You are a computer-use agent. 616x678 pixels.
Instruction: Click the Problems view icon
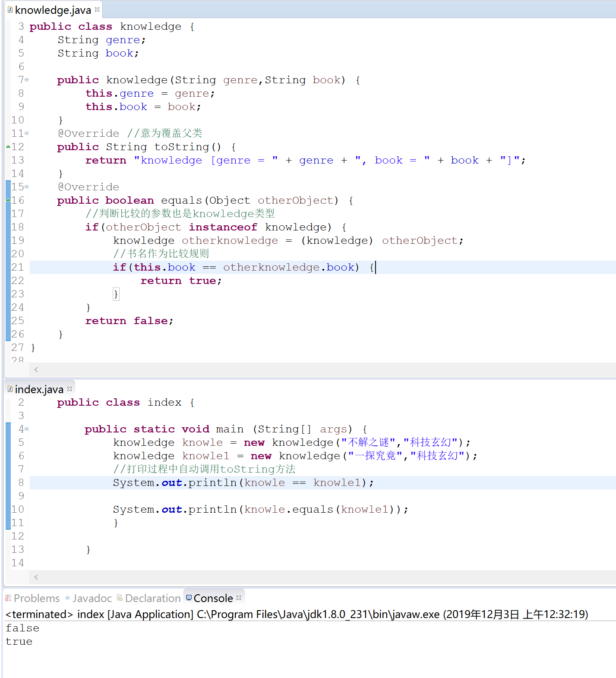[x=8, y=598]
